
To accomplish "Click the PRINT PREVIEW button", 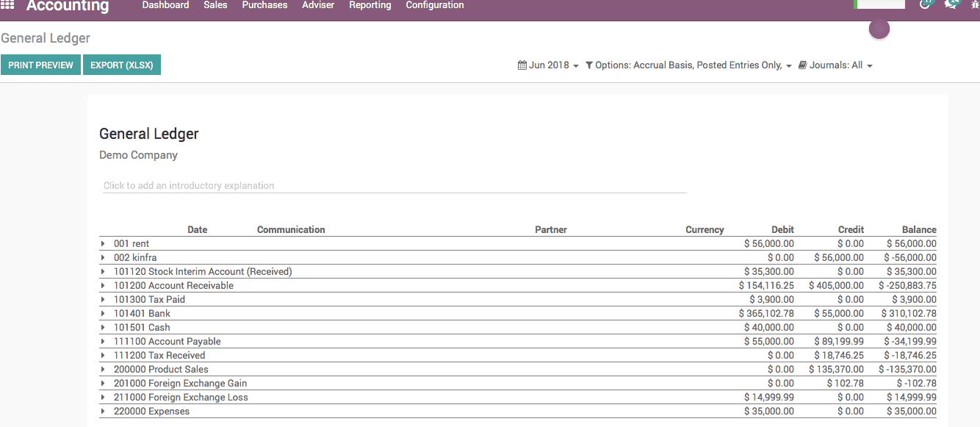I will [x=40, y=65].
